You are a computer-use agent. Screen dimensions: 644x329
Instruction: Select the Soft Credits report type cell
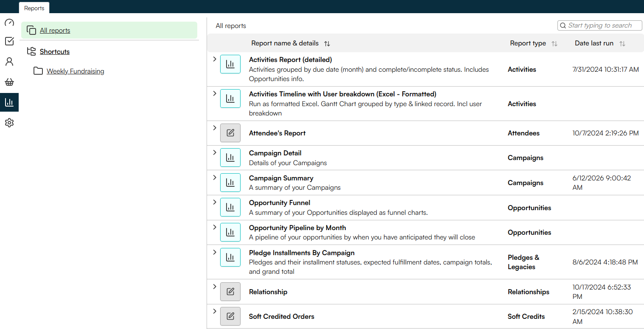526,317
